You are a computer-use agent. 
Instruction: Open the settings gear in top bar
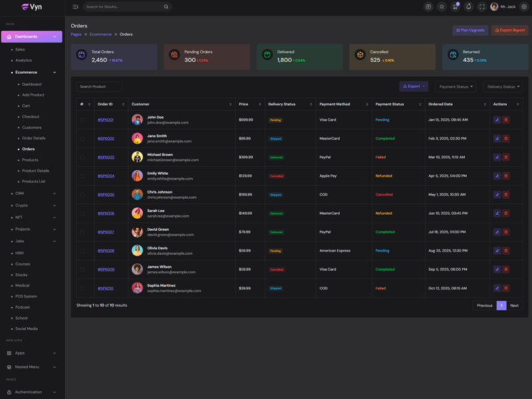[x=524, y=7]
